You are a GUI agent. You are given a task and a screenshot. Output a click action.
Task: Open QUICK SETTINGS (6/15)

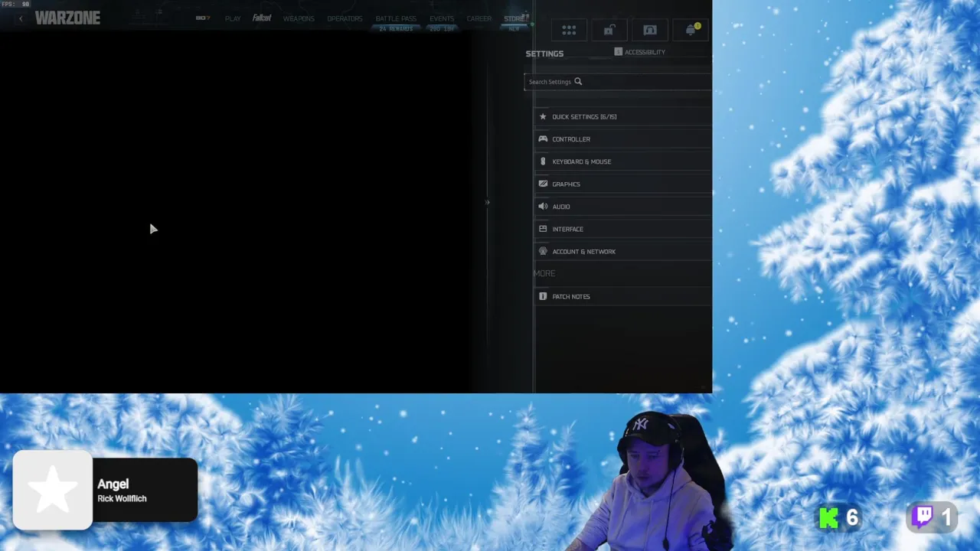pyautogui.click(x=622, y=116)
